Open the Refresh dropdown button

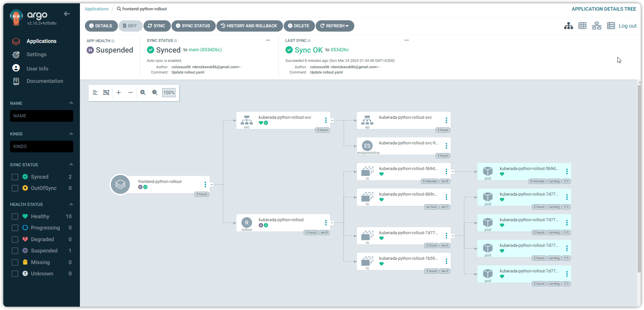point(335,26)
